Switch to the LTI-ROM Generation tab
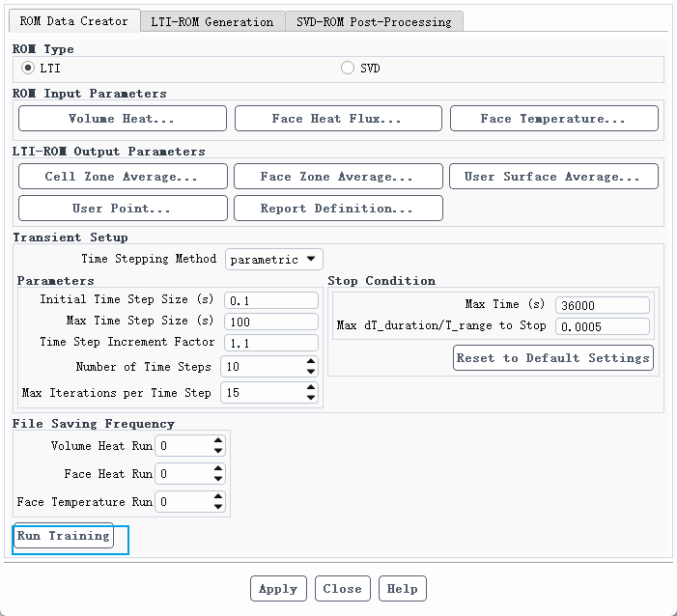 [212, 21]
